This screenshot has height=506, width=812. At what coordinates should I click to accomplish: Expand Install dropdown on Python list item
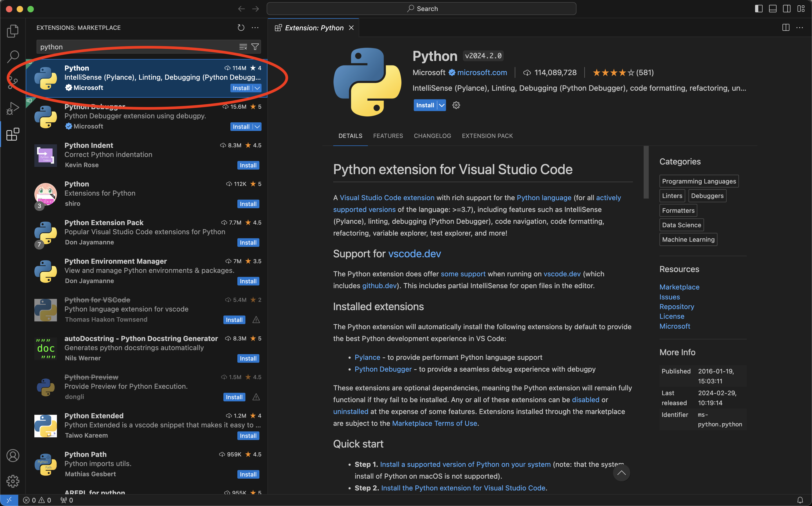(257, 88)
